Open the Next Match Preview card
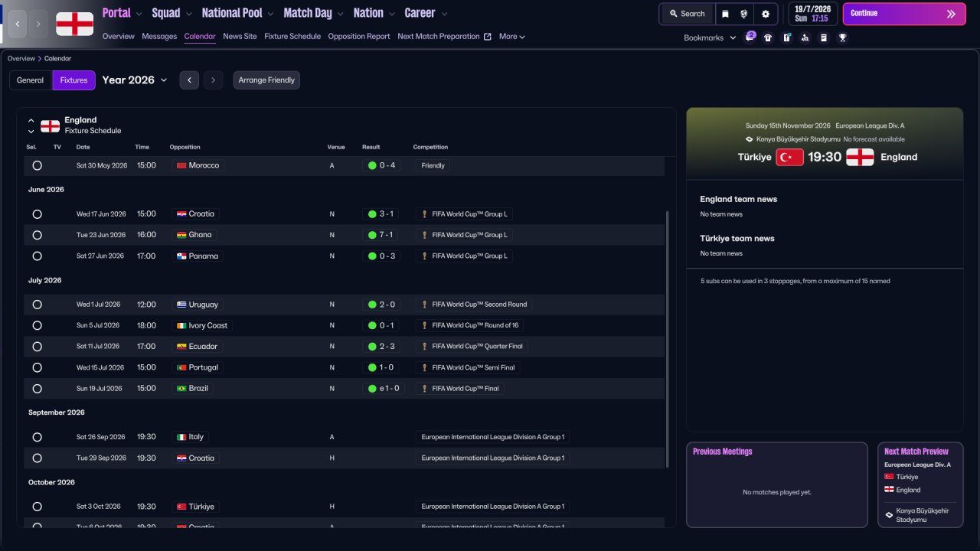Screen dimensions: 980x551 (x=920, y=484)
